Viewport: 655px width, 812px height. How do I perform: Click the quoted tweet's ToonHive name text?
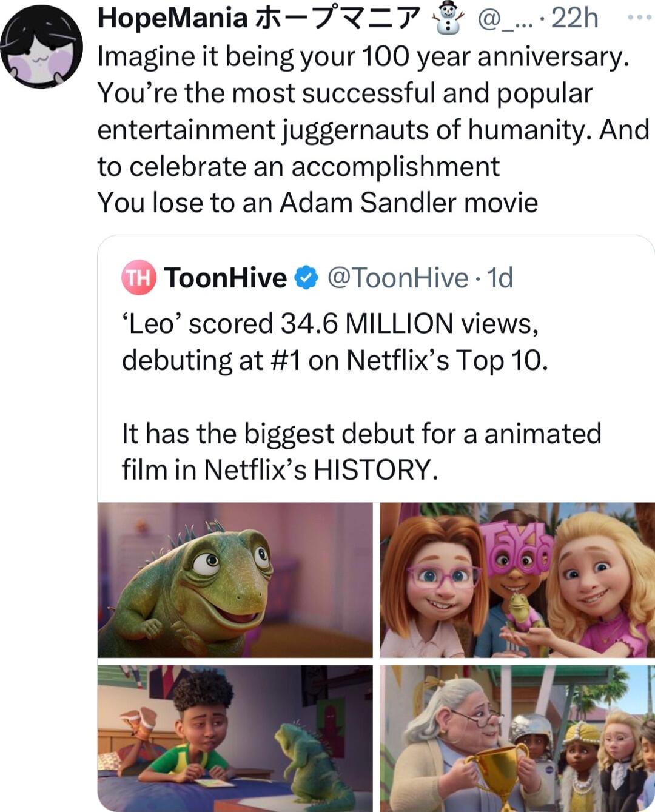point(229,278)
